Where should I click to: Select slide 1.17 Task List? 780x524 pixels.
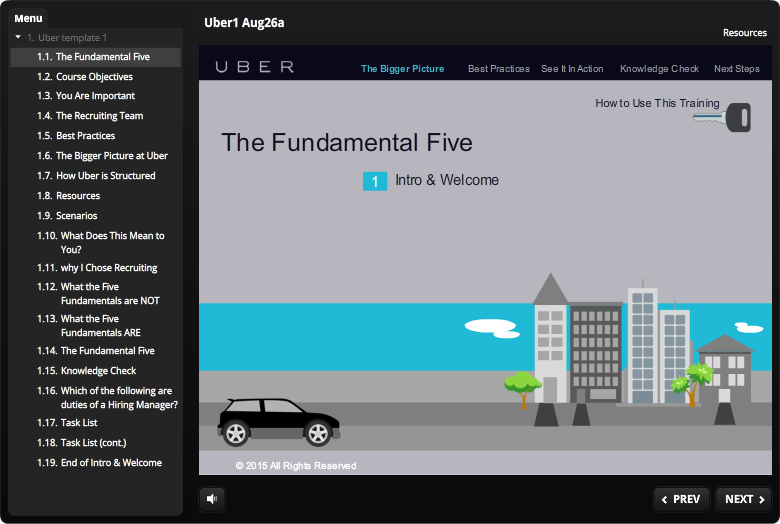(x=96, y=422)
